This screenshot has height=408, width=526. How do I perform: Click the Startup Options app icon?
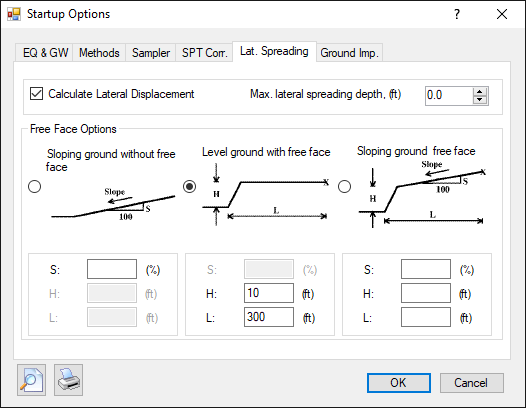[14, 14]
